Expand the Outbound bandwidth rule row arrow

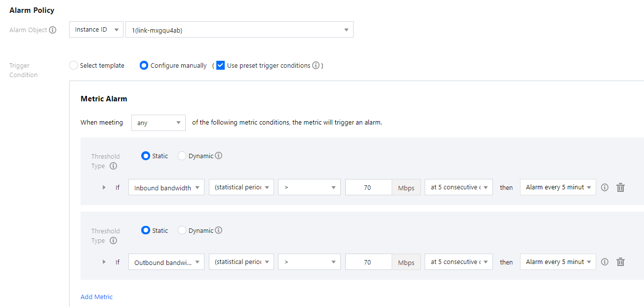[104, 262]
